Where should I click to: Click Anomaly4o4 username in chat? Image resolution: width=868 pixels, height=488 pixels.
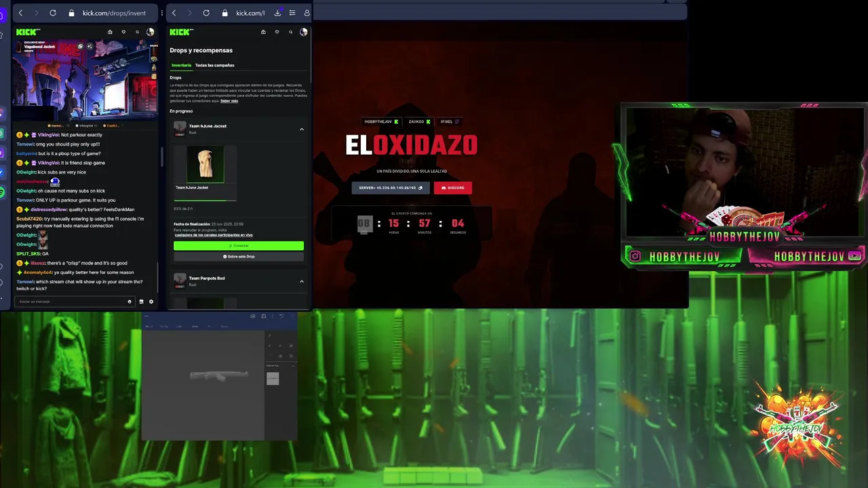click(38, 272)
